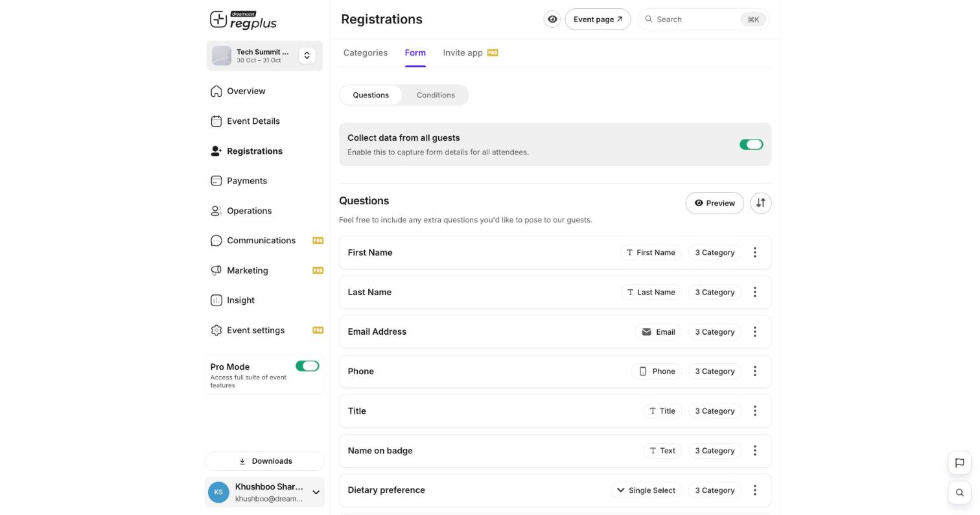
Task: Expand the Khushboo user account menu
Action: point(316,492)
